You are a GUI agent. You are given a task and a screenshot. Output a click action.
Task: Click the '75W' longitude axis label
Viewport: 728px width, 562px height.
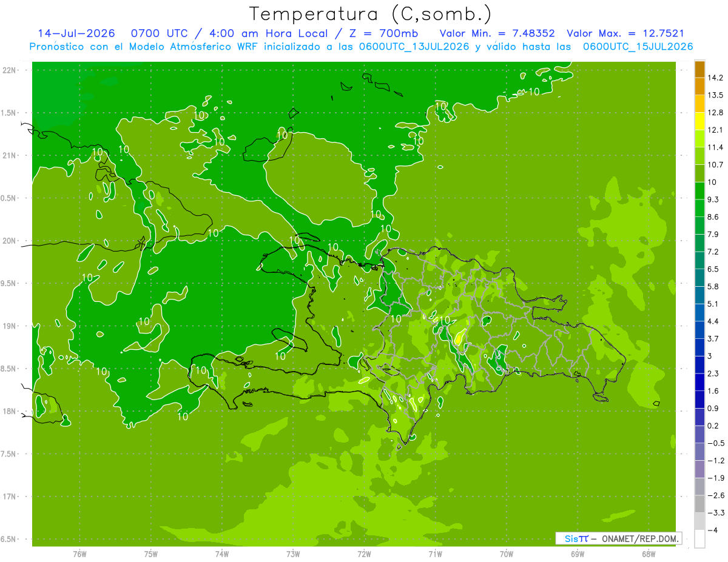(x=150, y=554)
